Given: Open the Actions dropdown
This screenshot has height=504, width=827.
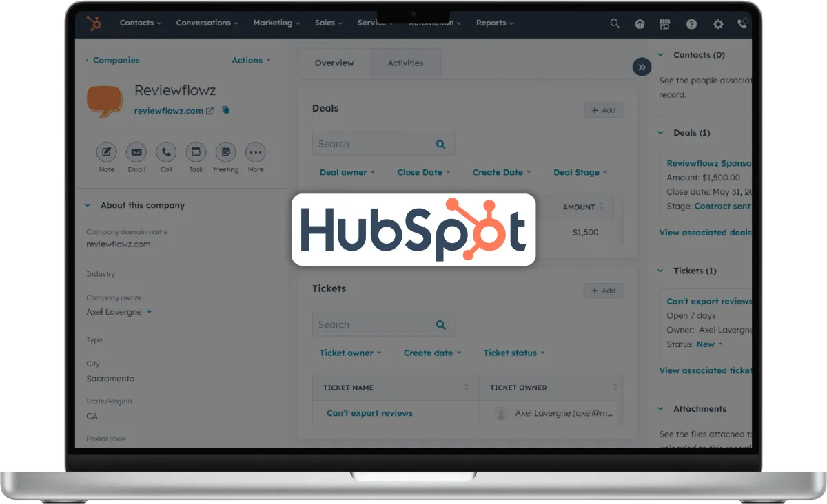Looking at the screenshot, I should 252,61.
